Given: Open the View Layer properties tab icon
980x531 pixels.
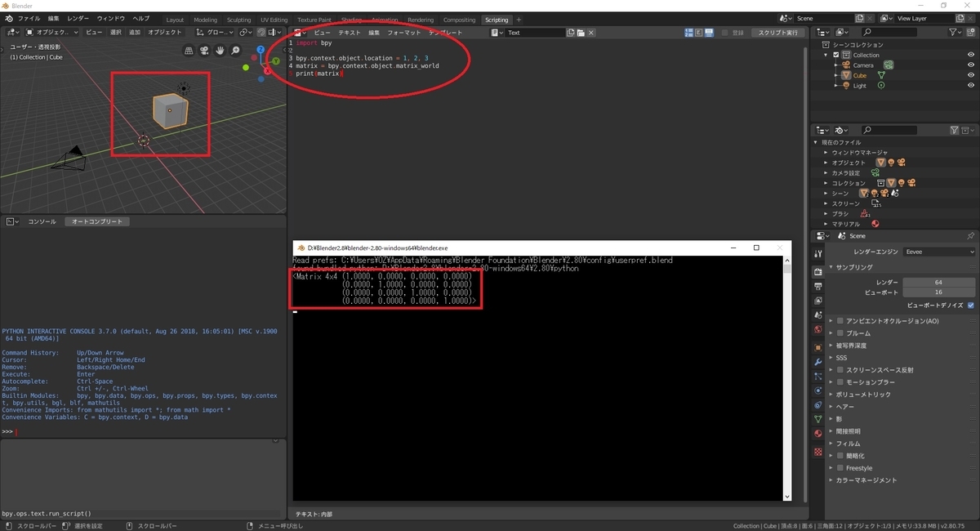Looking at the screenshot, I should click(x=818, y=301).
